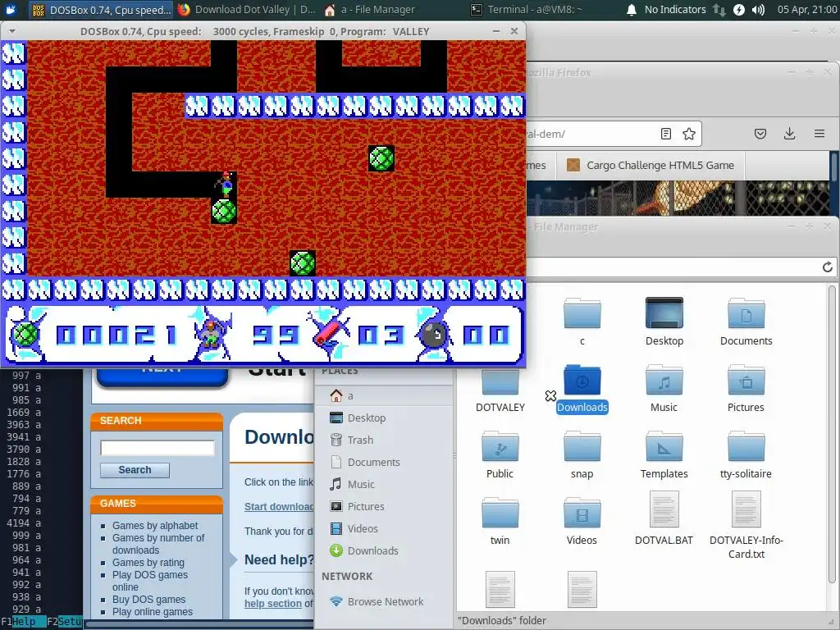
Task: Open the highlighted Downloads folder icon
Action: (582, 381)
